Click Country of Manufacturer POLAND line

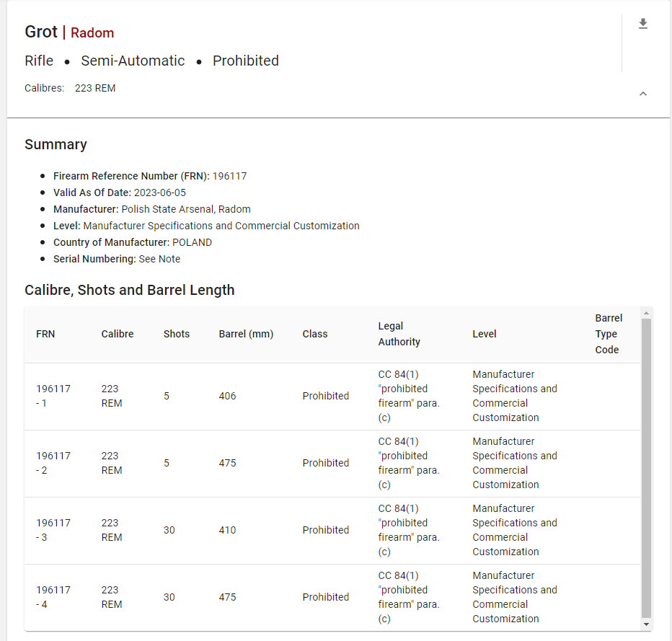pos(133,242)
